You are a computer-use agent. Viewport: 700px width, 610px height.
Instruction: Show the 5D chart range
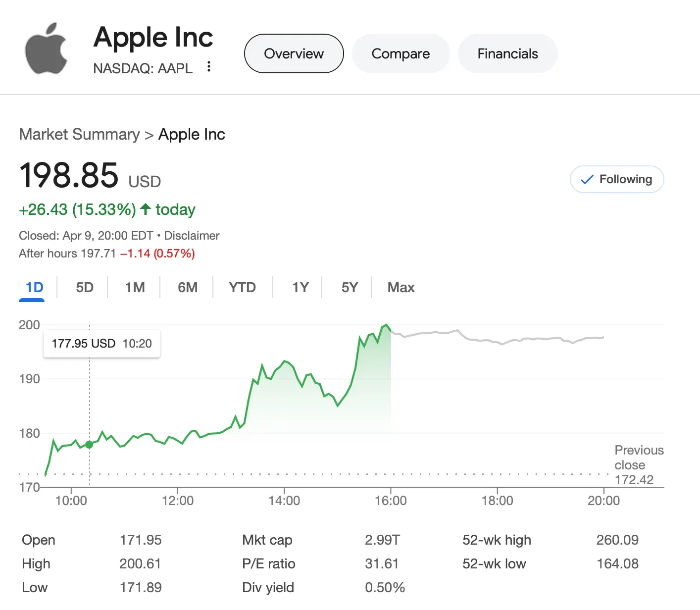click(x=85, y=288)
